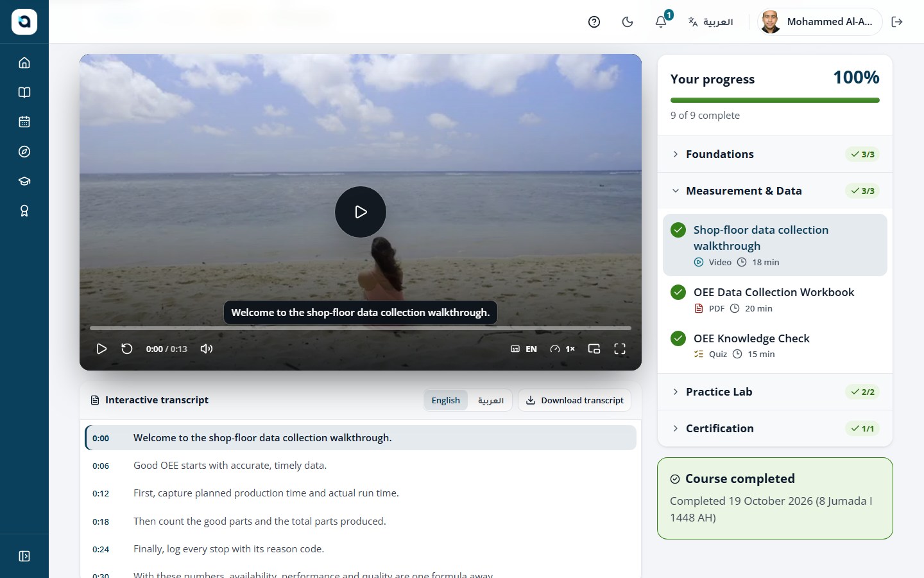Jump to transcript line at 0:06
The height and width of the screenshot is (578, 924).
click(x=361, y=466)
